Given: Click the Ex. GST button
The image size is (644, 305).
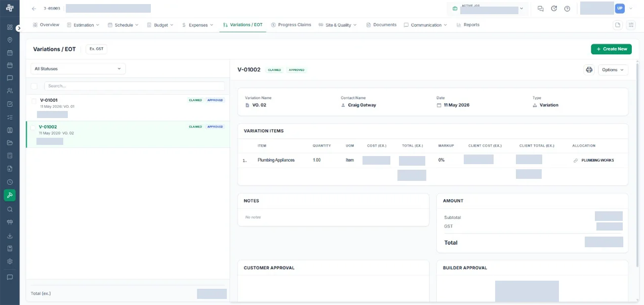Looking at the screenshot, I should [96, 49].
